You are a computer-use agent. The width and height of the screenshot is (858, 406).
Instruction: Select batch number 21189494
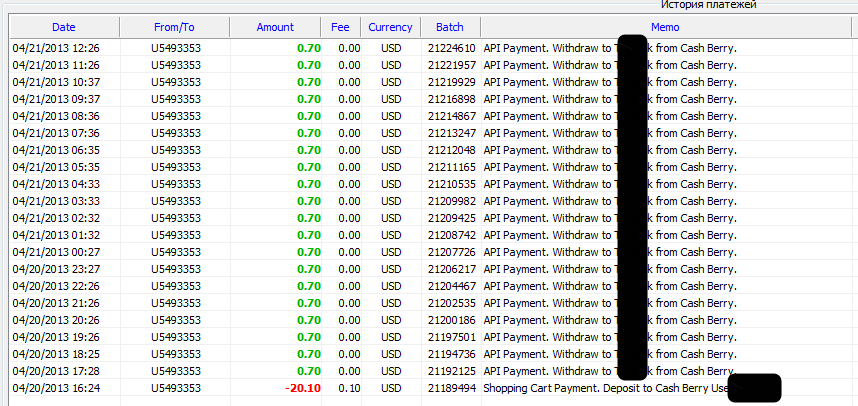451,388
